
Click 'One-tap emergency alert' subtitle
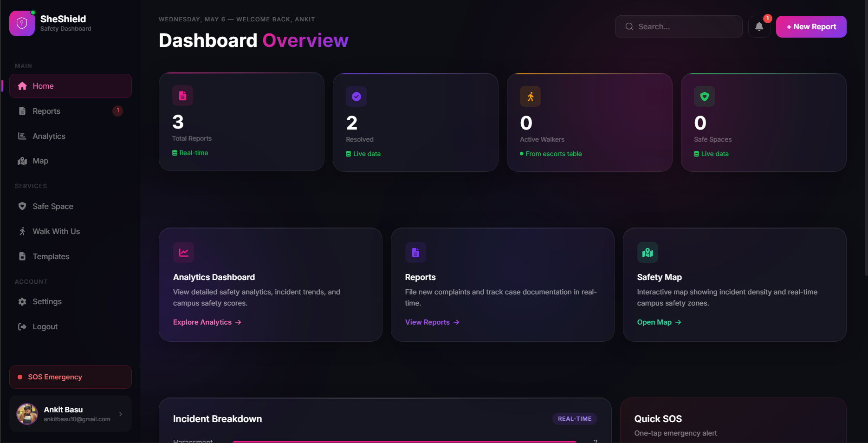coord(675,433)
